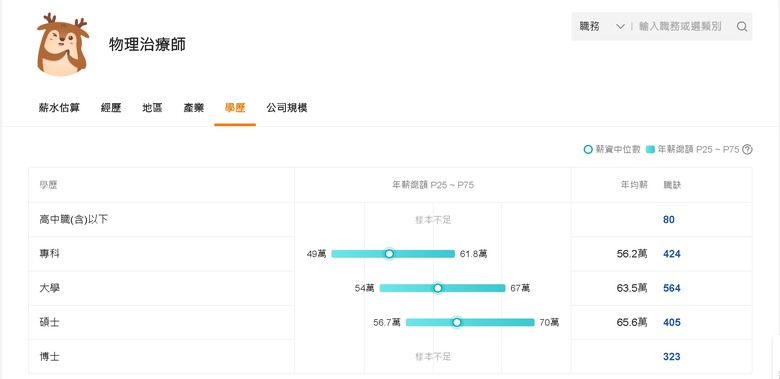Click the search magnifier icon
This screenshot has height=379, width=780.
click(x=742, y=27)
